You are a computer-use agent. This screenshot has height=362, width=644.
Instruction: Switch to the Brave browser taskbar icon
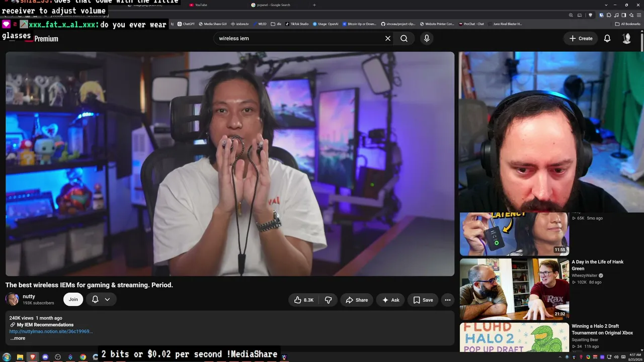pyautogui.click(x=33, y=357)
